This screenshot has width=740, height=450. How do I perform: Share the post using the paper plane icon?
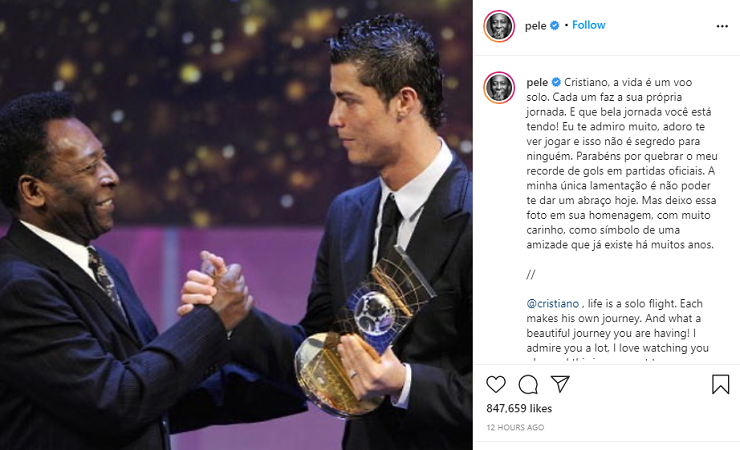click(560, 384)
